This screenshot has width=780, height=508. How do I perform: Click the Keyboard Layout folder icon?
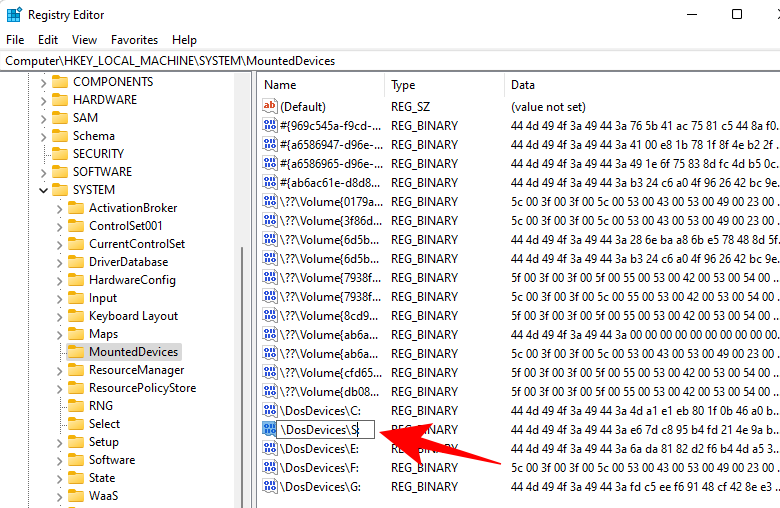tap(76, 316)
